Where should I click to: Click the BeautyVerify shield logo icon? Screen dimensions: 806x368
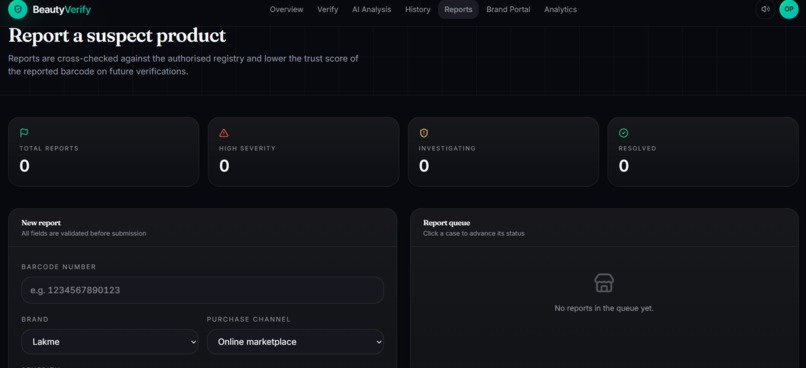[17, 9]
